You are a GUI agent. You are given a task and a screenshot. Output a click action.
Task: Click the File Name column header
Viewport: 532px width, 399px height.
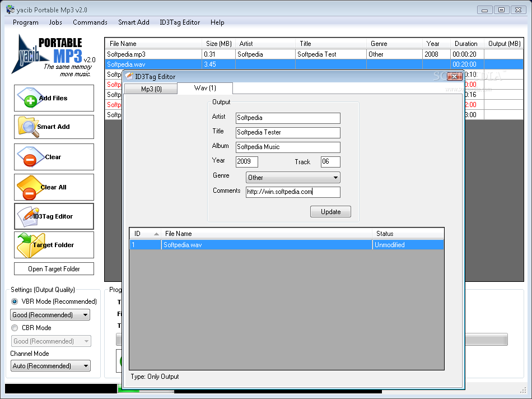(153, 44)
